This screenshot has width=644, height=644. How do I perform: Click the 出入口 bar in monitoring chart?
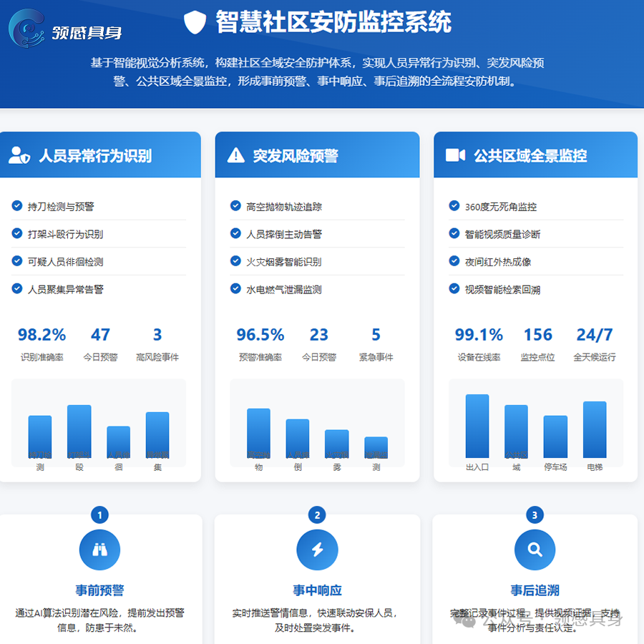(x=477, y=426)
